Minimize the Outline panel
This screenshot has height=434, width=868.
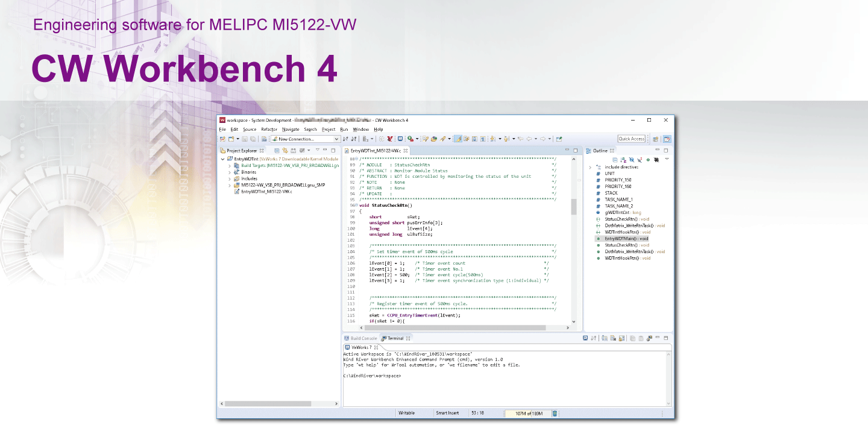[658, 150]
